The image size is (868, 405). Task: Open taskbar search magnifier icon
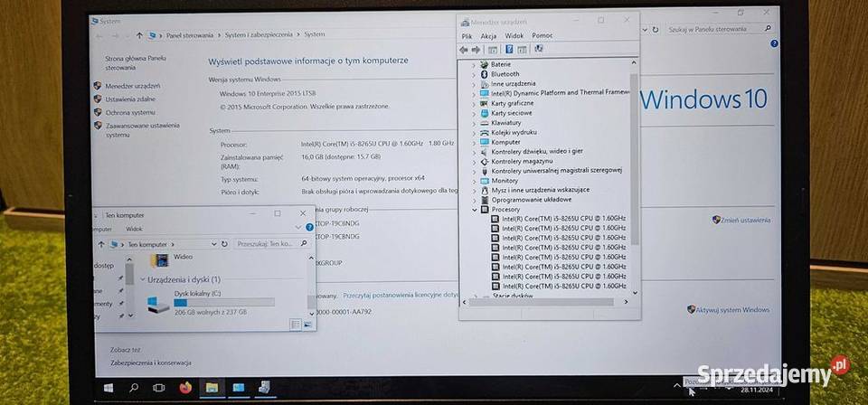[134, 387]
